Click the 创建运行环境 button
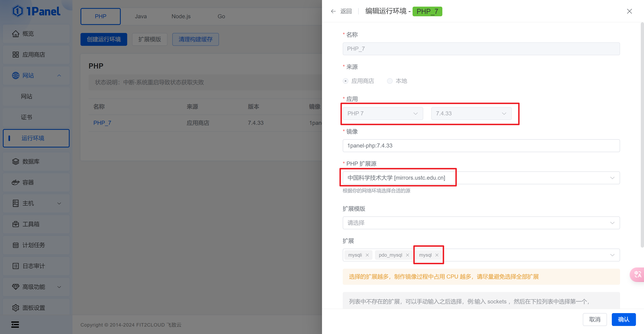Image resolution: width=644 pixels, height=334 pixels. (104, 39)
